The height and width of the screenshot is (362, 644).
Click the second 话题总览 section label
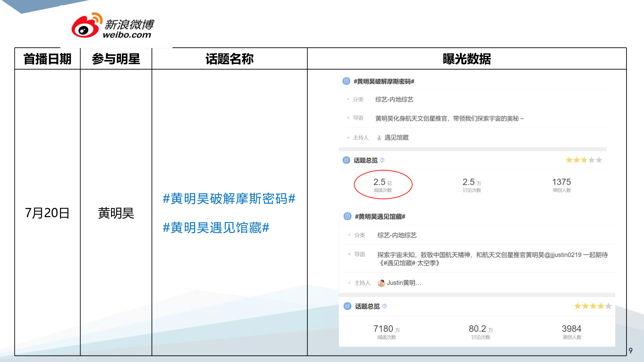367,306
